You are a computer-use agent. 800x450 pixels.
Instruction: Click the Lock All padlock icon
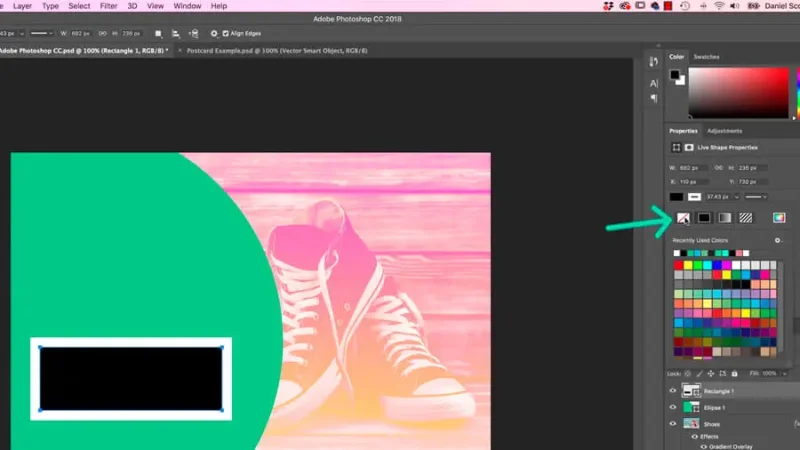click(x=734, y=374)
